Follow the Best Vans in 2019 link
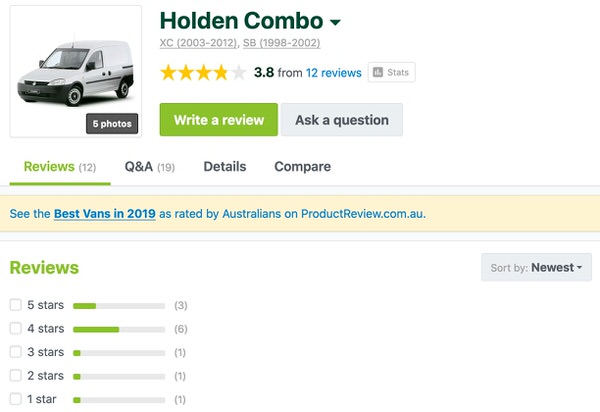 [104, 213]
